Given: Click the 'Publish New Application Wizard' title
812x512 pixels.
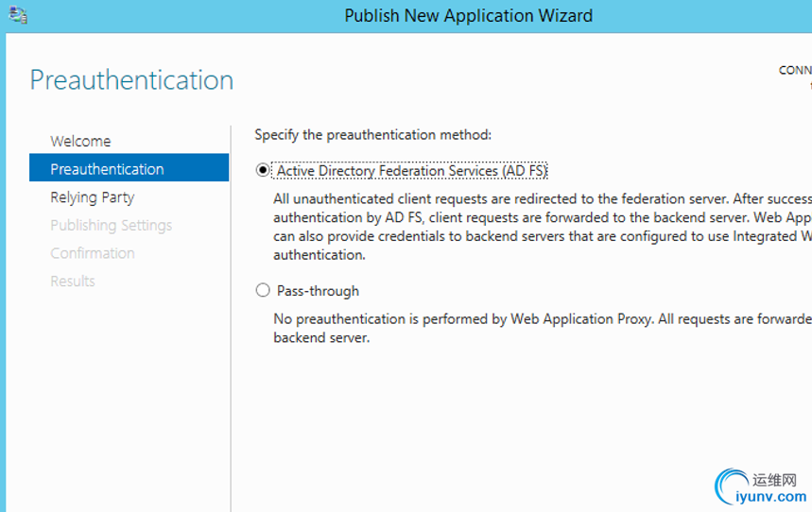Looking at the screenshot, I should [468, 15].
